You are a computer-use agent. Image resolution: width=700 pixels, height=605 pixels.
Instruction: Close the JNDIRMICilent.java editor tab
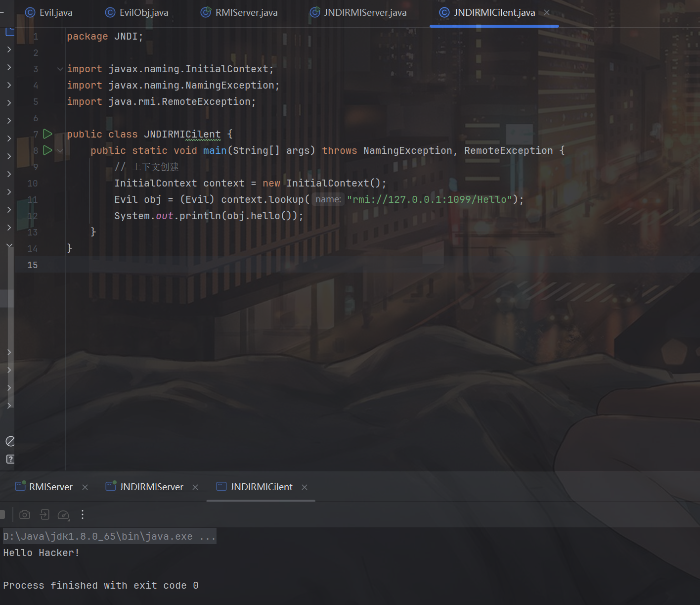pos(547,13)
